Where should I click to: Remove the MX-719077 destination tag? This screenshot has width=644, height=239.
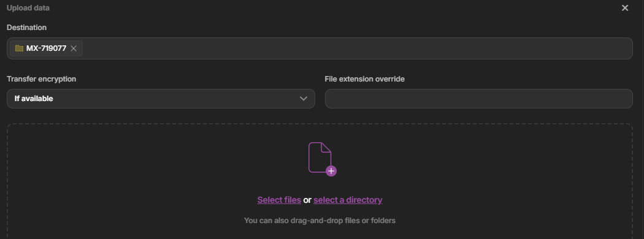click(74, 48)
